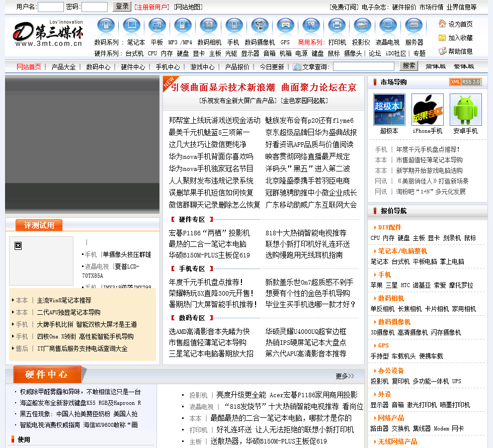Expand the DIY配件 category

click(x=389, y=227)
